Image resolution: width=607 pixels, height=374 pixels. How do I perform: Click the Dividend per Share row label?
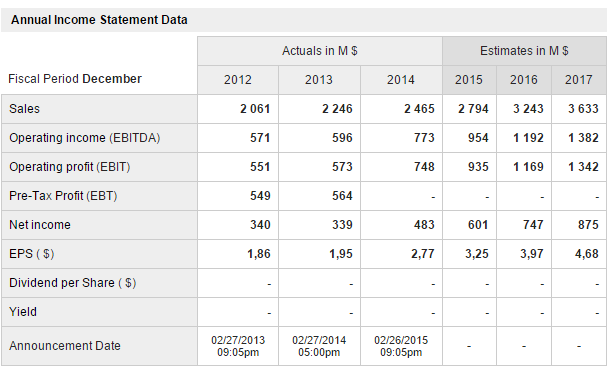(72, 283)
